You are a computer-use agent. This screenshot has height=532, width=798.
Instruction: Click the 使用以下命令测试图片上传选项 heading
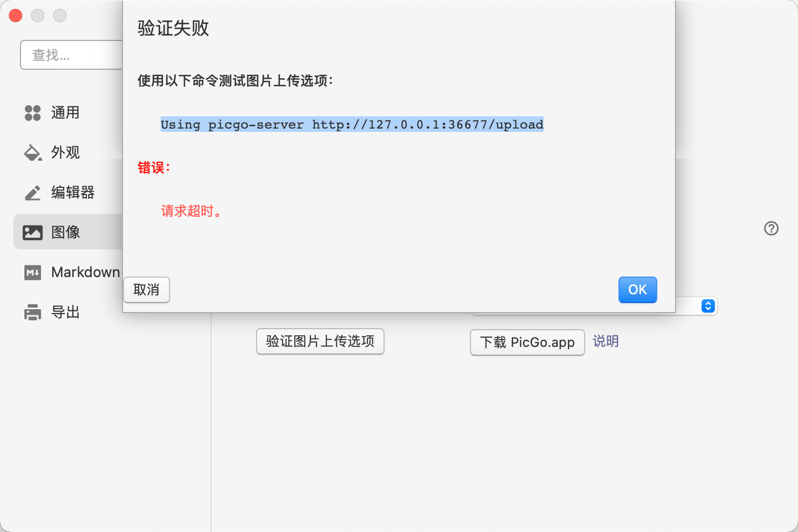(x=236, y=81)
